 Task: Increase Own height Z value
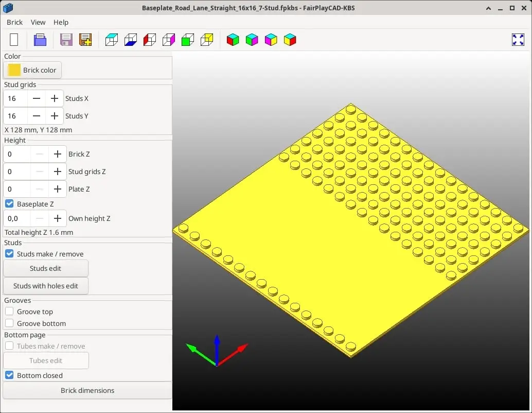tap(57, 218)
